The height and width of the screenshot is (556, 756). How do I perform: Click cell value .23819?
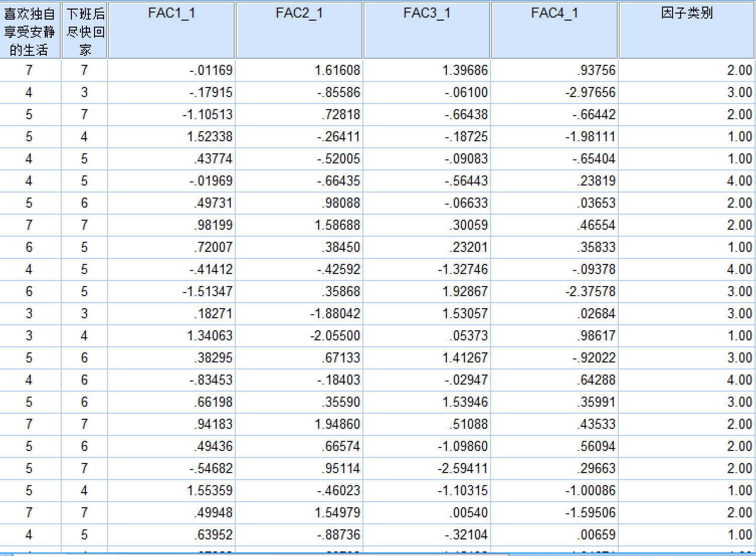point(596,181)
